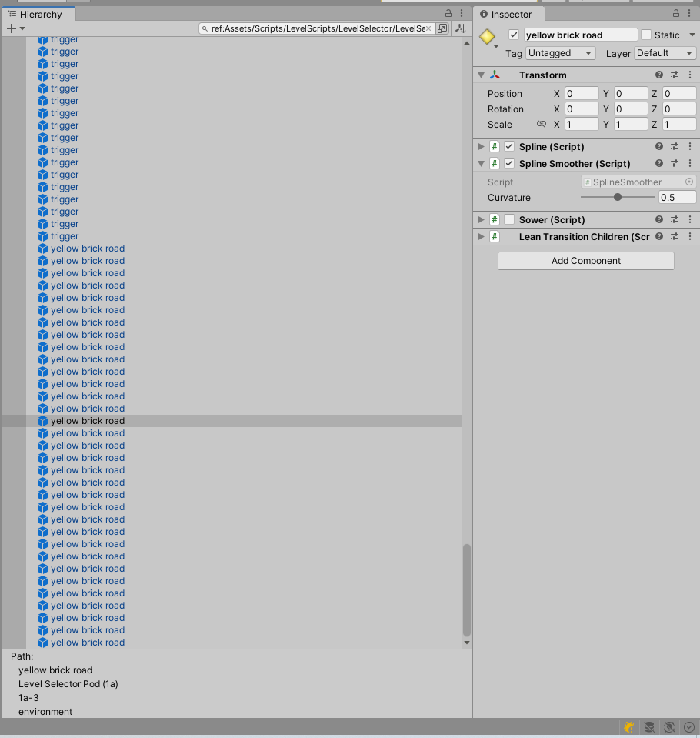Click the circled checkmark icon in status bar
Image resolution: width=700 pixels, height=738 pixels.
coord(689,727)
